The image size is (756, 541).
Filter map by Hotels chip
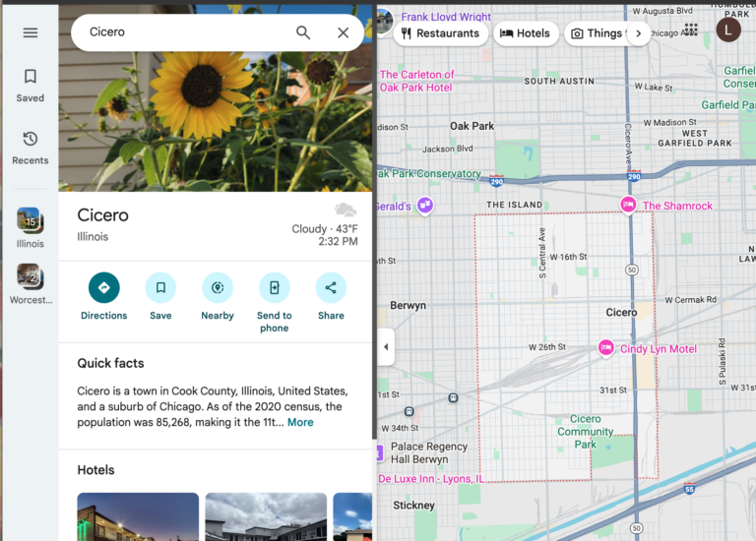point(525,33)
